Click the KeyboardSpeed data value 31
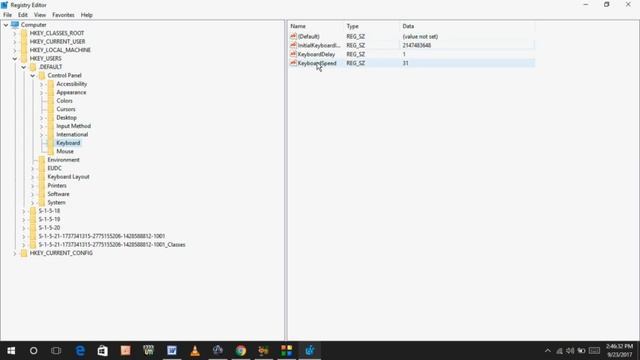 click(405, 63)
